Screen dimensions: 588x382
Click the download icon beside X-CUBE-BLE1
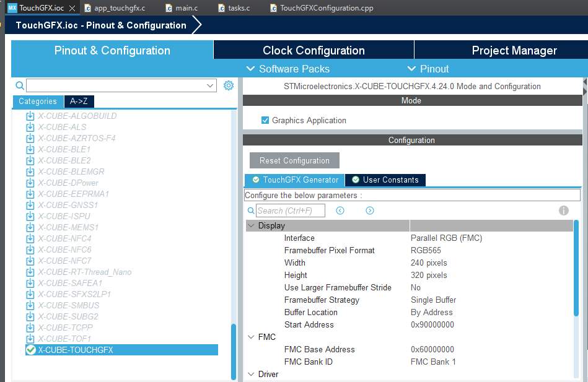(x=30, y=150)
